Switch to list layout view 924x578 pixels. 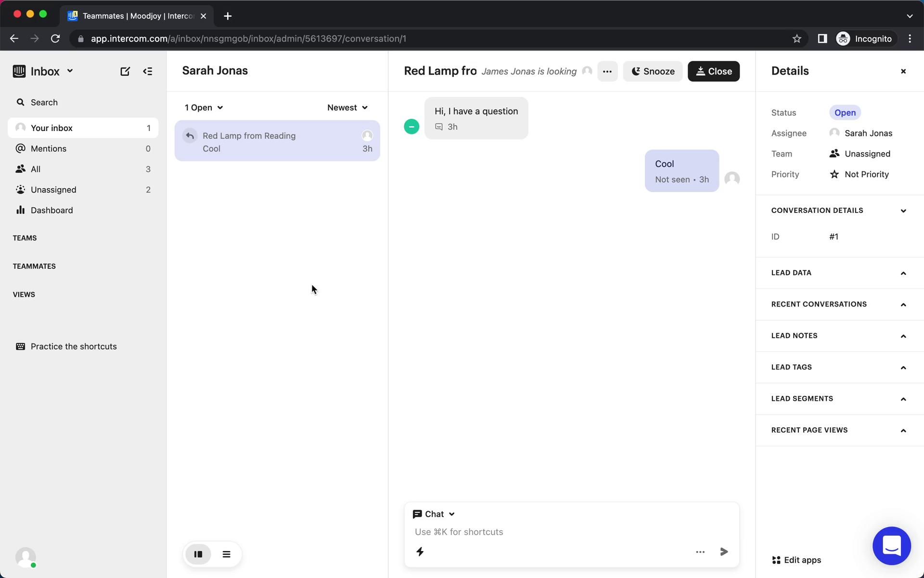coord(226,554)
